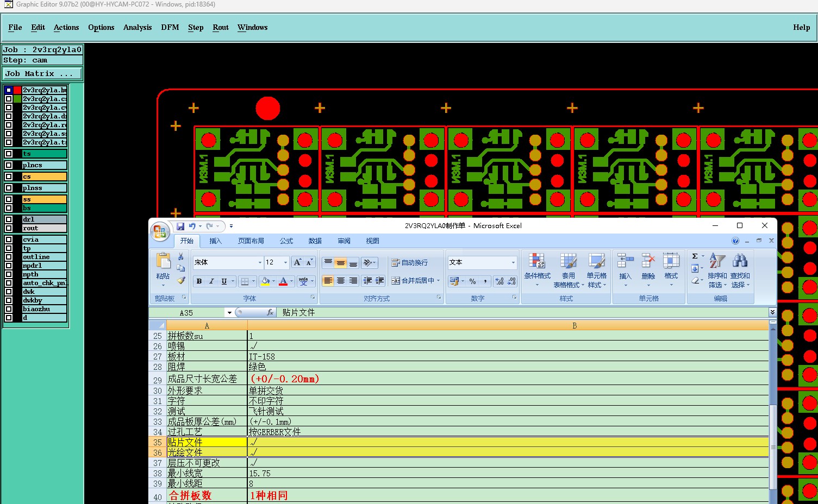Toggle visibility box for rout layer

(x=9, y=228)
